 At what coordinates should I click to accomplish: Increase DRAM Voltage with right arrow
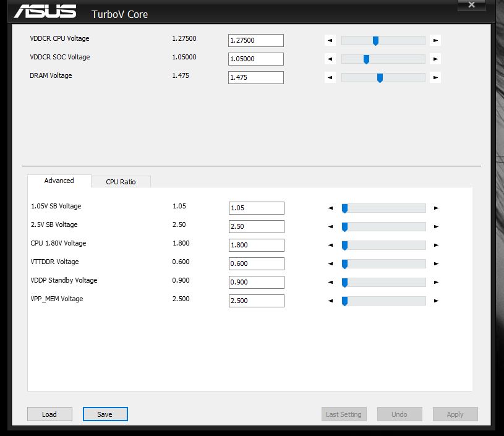(x=435, y=77)
